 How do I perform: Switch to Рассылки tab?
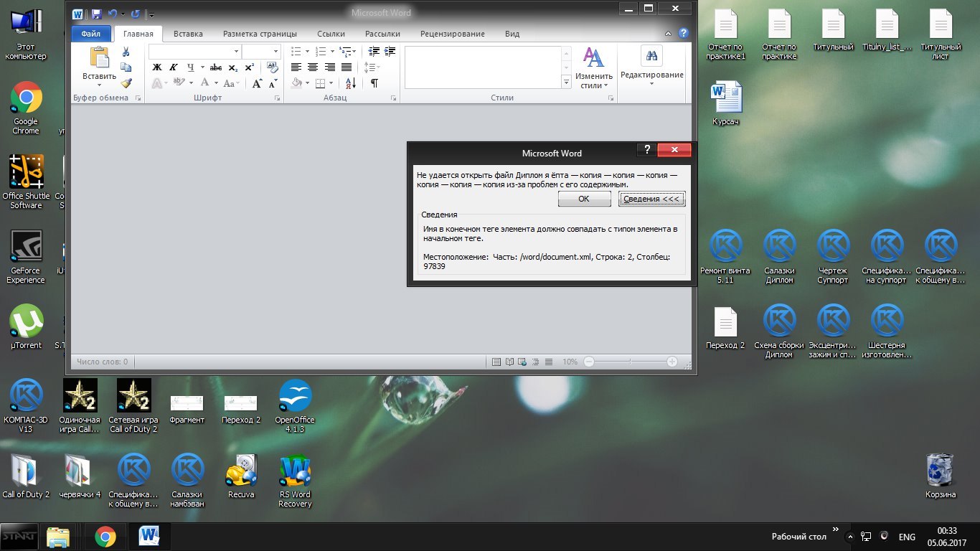tap(382, 34)
